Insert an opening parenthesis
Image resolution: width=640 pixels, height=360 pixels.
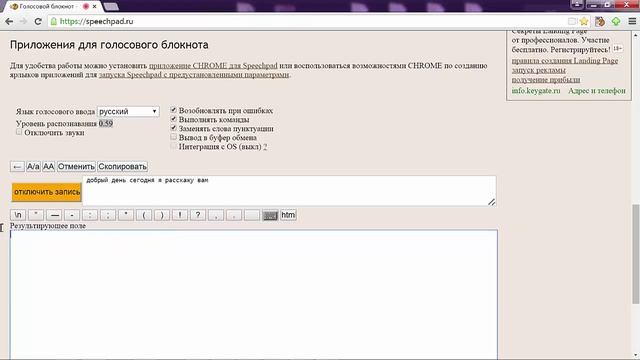pos(144,215)
